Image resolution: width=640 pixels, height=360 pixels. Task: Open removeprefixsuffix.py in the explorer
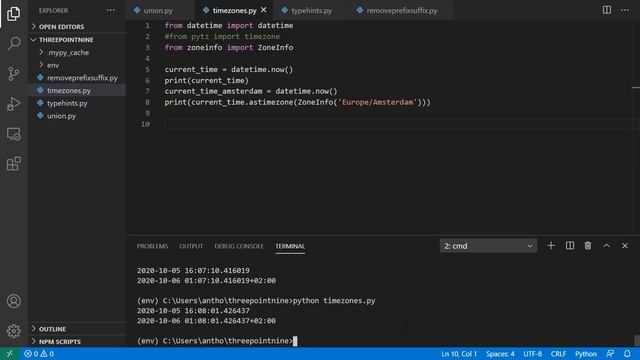click(x=77, y=78)
